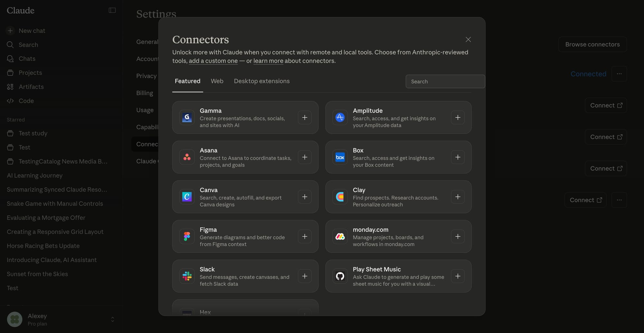Click the Asana connector icon
The image size is (644, 333).
tap(187, 157)
